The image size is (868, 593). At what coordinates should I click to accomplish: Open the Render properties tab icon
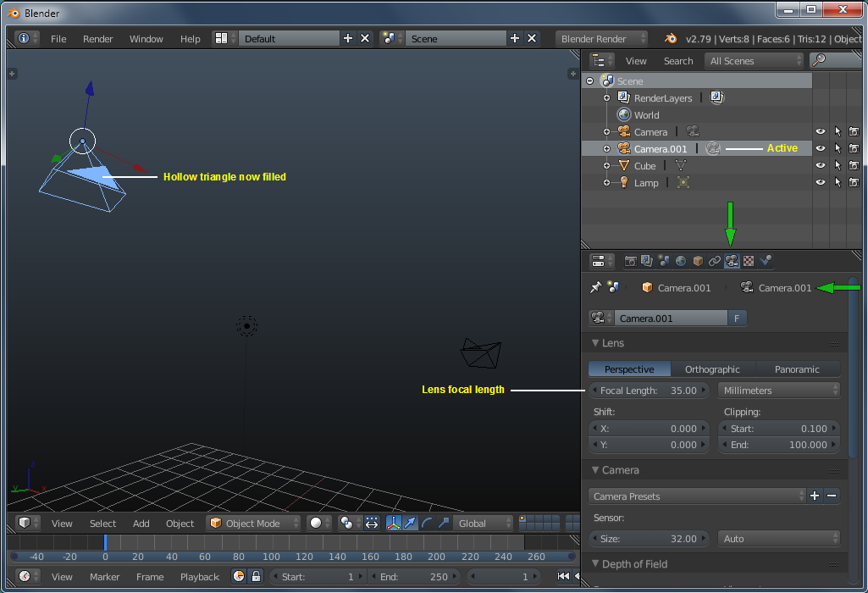pos(630,261)
